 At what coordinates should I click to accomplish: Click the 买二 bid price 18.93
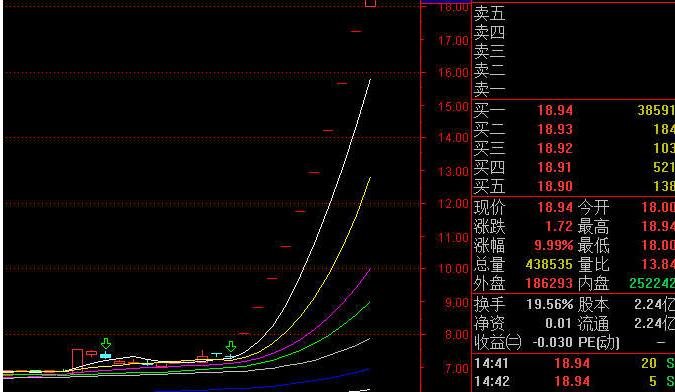click(555, 129)
